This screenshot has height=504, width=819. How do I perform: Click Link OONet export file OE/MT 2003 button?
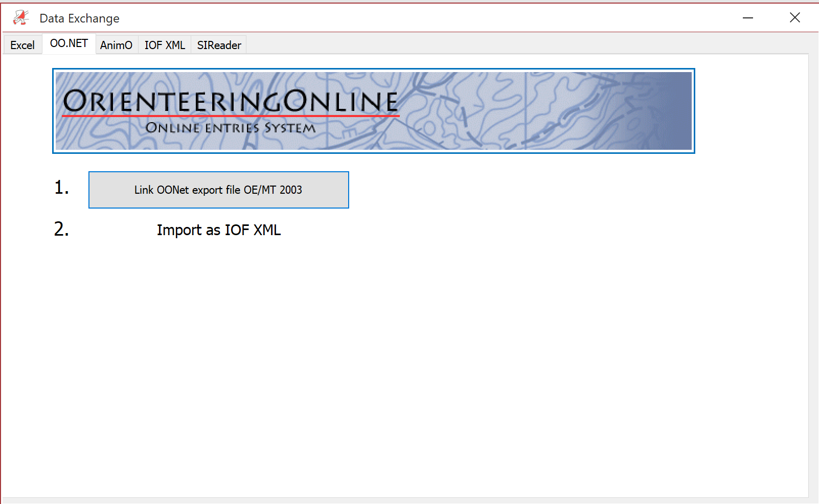(219, 190)
